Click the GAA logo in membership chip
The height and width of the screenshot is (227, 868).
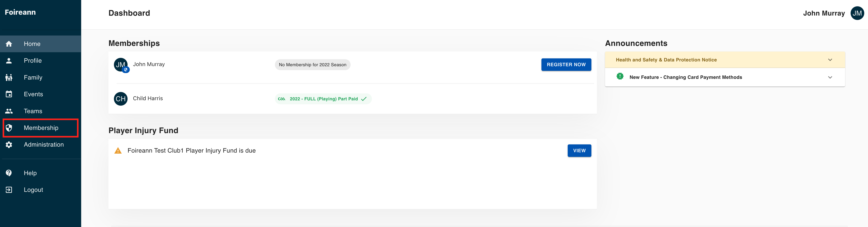pyautogui.click(x=282, y=99)
